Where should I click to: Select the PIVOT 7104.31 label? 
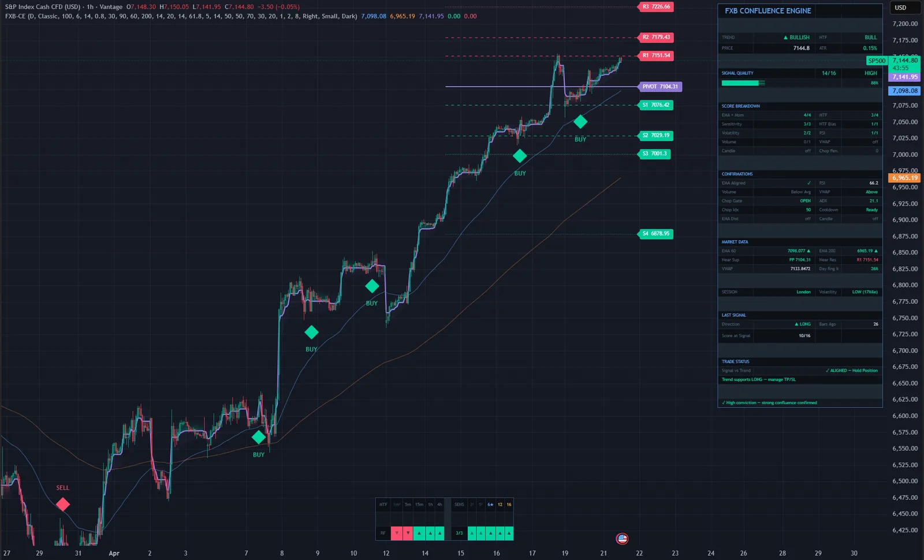(x=660, y=87)
